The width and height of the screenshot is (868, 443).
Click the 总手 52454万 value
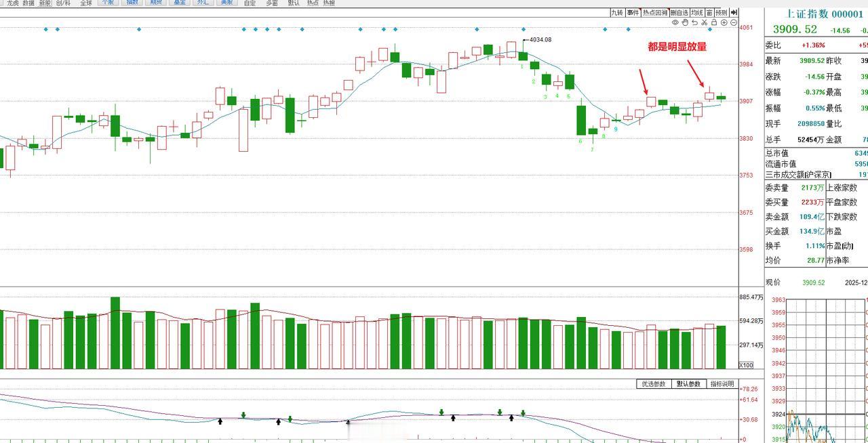point(810,140)
